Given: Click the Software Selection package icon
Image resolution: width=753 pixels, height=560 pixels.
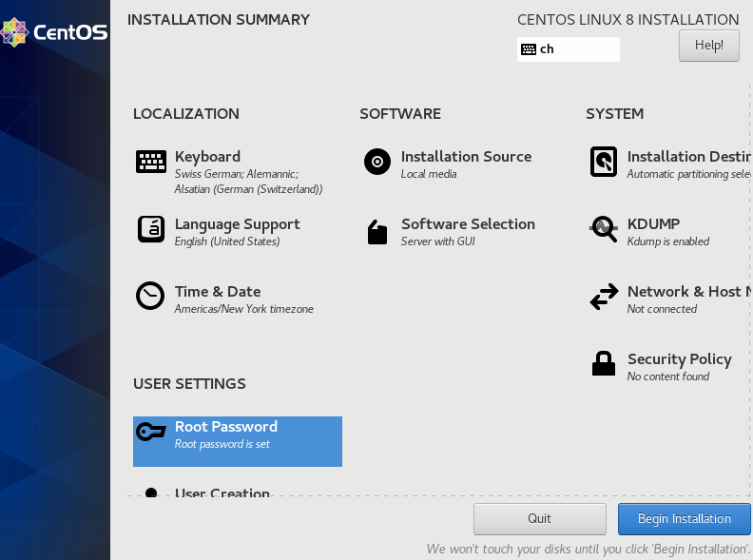Looking at the screenshot, I should point(377,232).
